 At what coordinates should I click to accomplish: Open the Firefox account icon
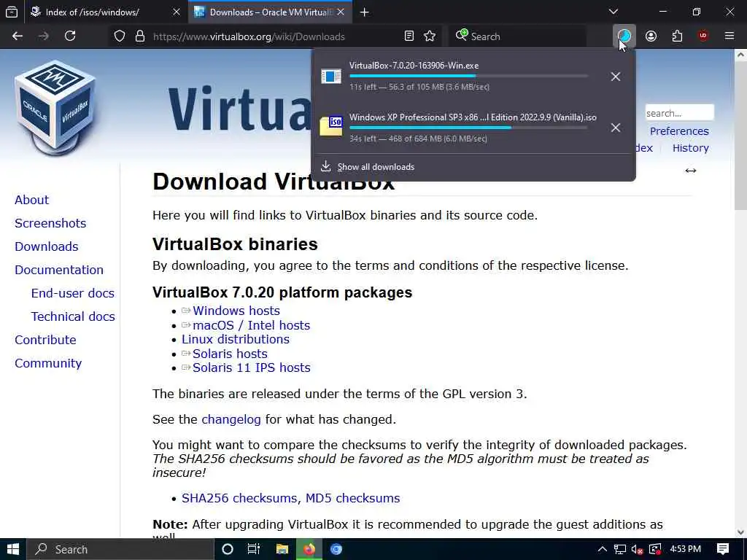(x=651, y=36)
